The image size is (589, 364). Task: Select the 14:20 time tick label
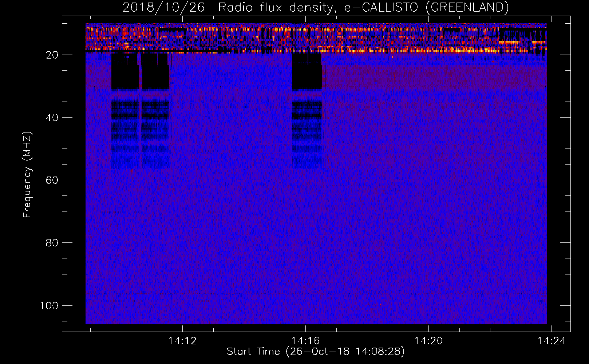429,341
